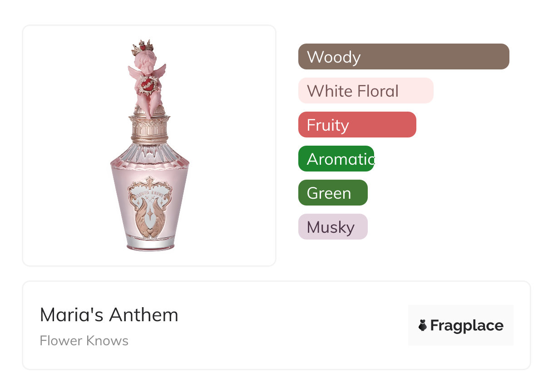Open the Flower Knows brand link
553x392 pixels.
click(x=84, y=341)
